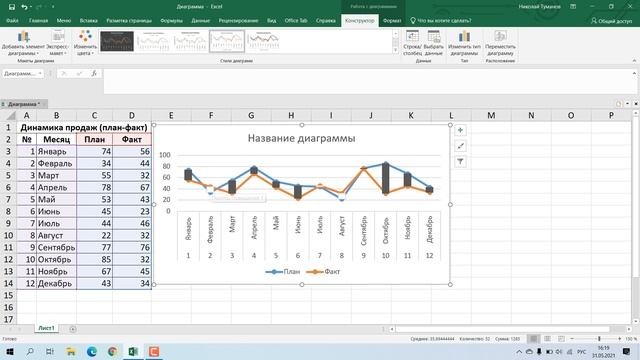
Task: Apply the fifth chart style thumbnail
Action: pos(263,41)
